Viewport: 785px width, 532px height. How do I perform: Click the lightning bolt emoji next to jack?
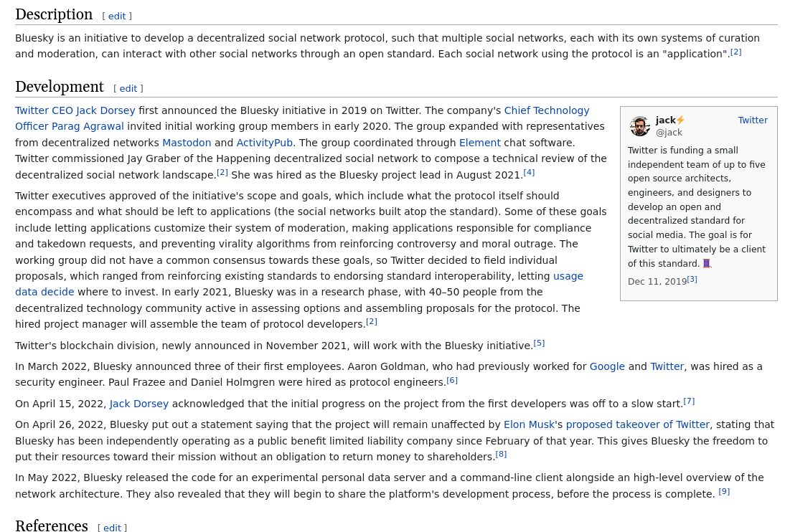680,120
